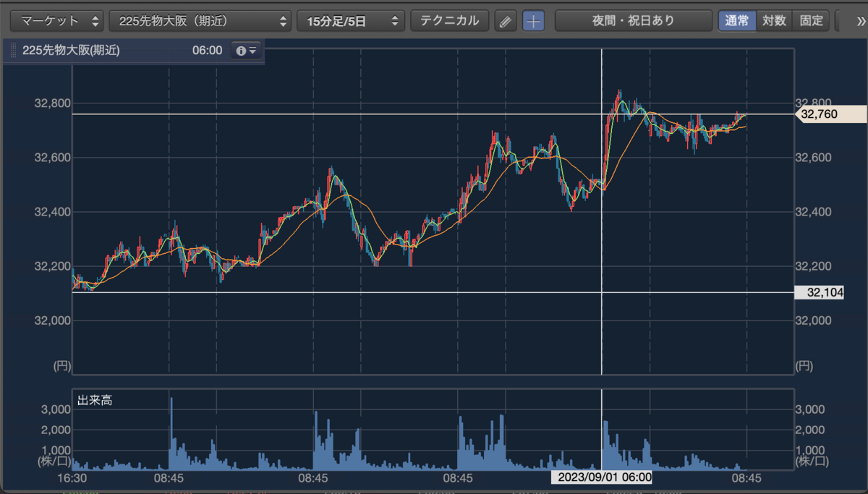This screenshot has width=868, height=494.
Task: Toggle the crosshair cursor icon
Action: 533,20
